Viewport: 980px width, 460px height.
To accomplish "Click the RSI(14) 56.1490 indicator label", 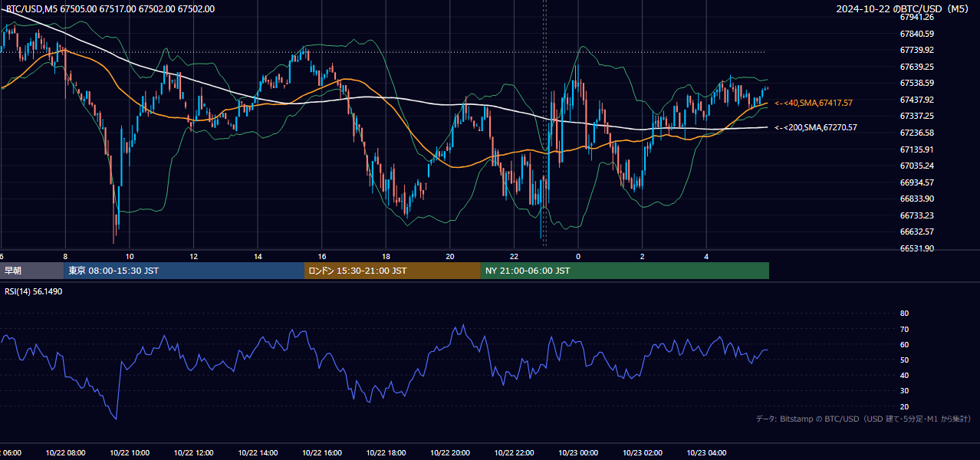I will [34, 291].
